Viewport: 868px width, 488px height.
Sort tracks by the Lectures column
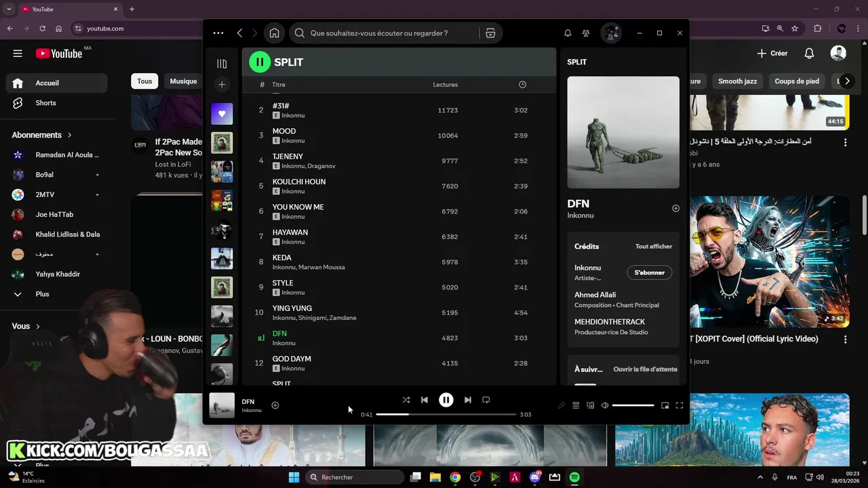[446, 85]
